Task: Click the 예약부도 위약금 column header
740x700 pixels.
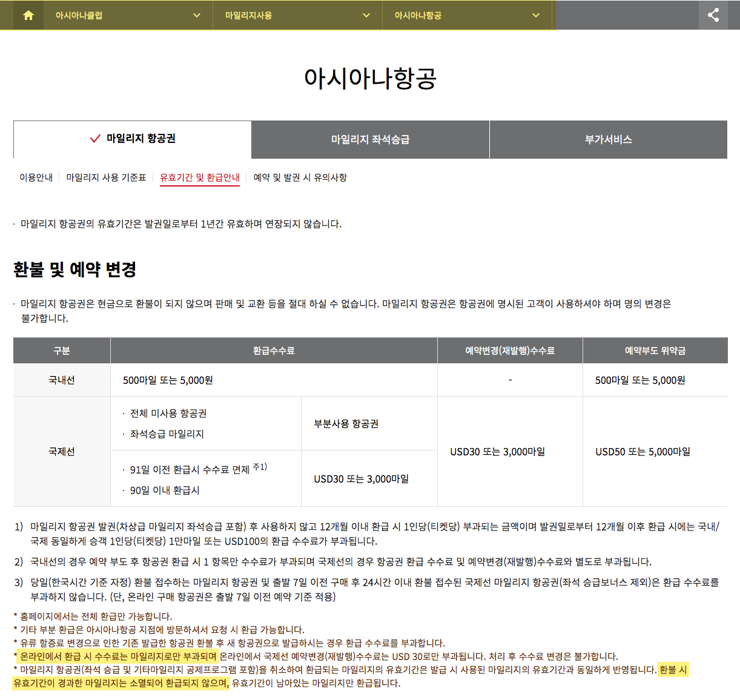Action: point(655,351)
